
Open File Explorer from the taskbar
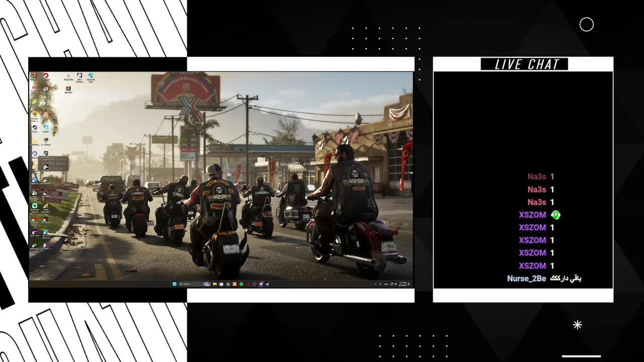click(x=215, y=284)
